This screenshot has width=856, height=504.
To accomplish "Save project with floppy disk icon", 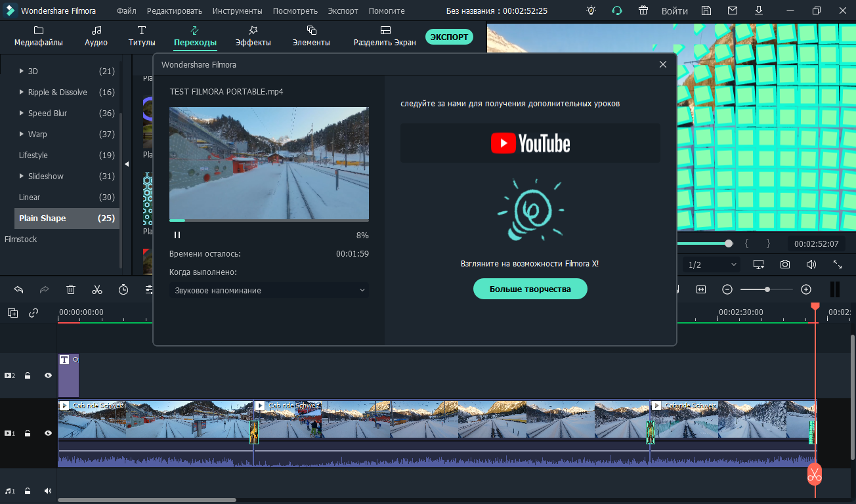I will [706, 10].
